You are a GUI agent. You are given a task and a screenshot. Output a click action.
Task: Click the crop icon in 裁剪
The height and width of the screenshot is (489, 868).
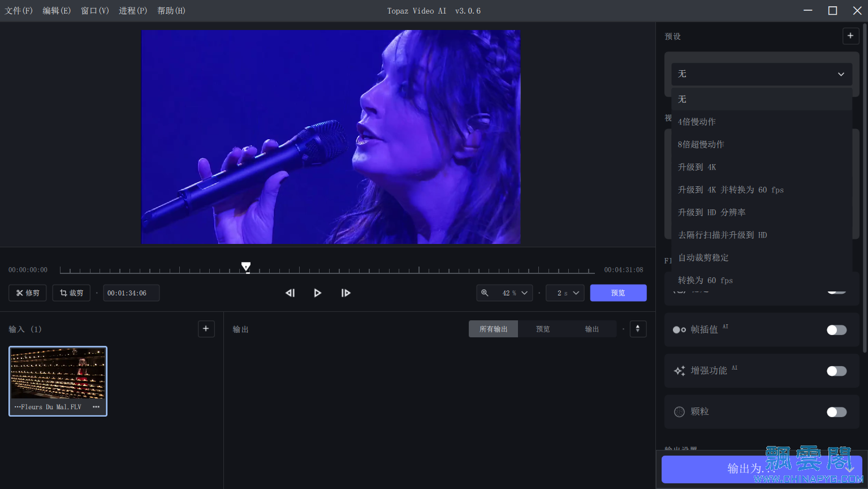point(63,293)
